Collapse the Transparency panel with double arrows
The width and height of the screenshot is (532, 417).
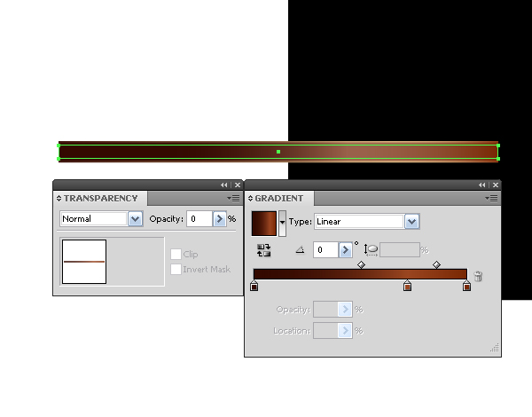224,185
